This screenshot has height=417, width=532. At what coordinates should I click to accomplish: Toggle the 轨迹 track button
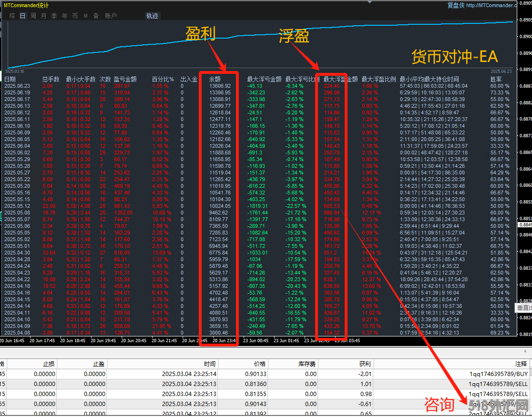point(152,16)
